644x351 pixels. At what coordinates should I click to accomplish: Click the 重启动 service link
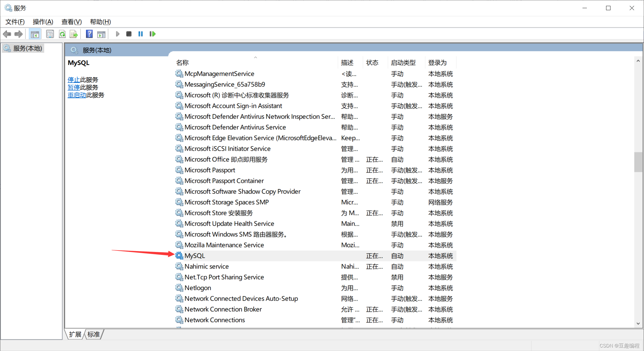77,95
